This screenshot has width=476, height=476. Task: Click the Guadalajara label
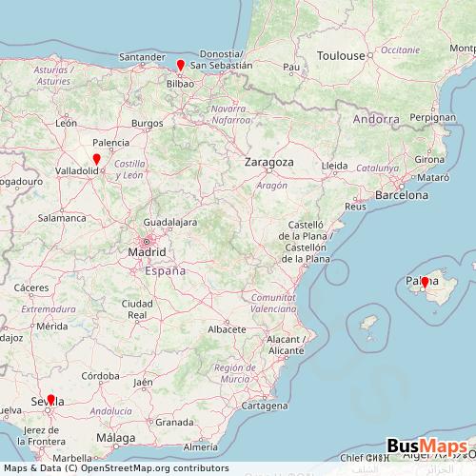(x=170, y=223)
